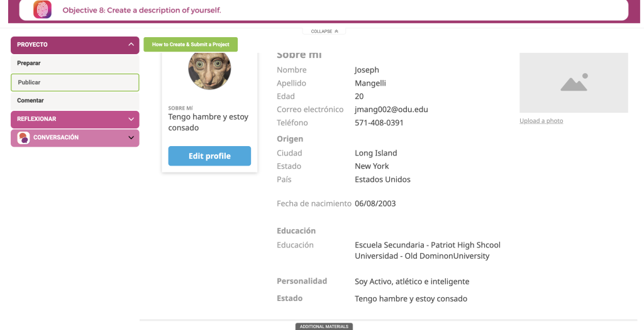
Task: Click the Upload a photo link
Action: [541, 120]
